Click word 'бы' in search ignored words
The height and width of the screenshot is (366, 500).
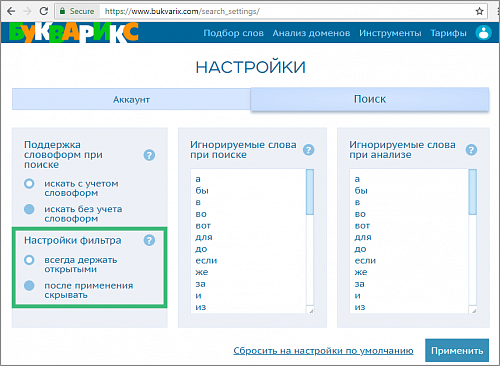point(202,190)
